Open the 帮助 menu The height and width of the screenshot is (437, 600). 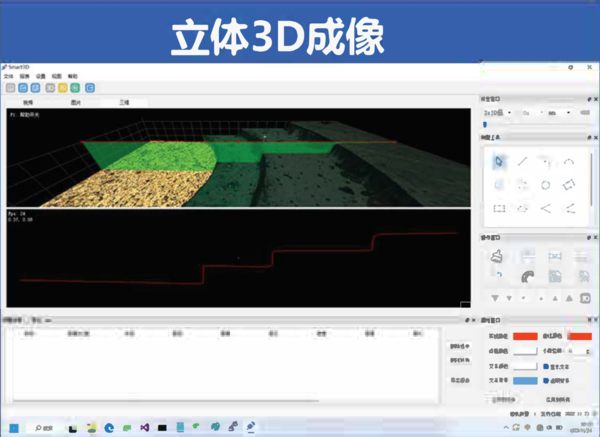point(73,76)
